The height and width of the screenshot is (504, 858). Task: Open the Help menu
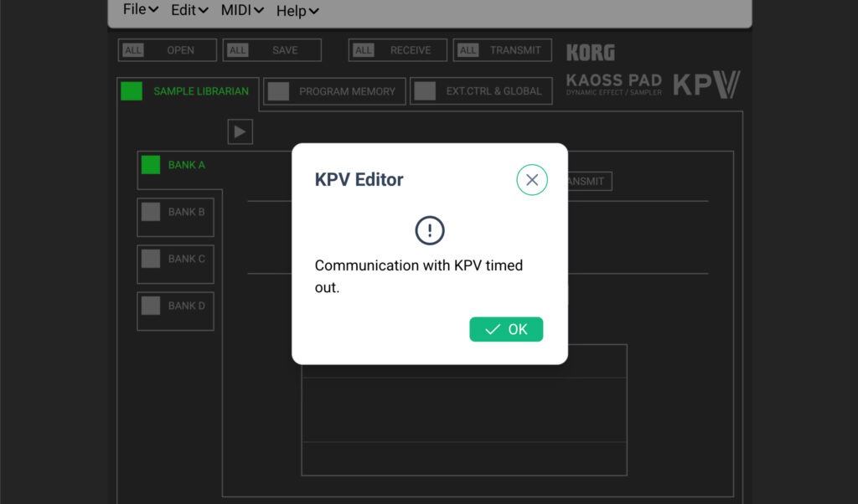click(297, 10)
